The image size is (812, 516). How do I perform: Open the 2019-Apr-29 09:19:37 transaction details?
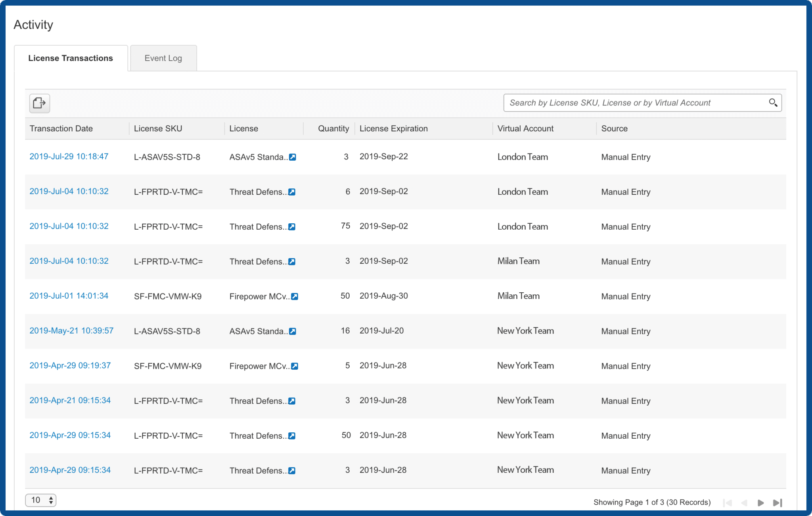[x=70, y=365]
